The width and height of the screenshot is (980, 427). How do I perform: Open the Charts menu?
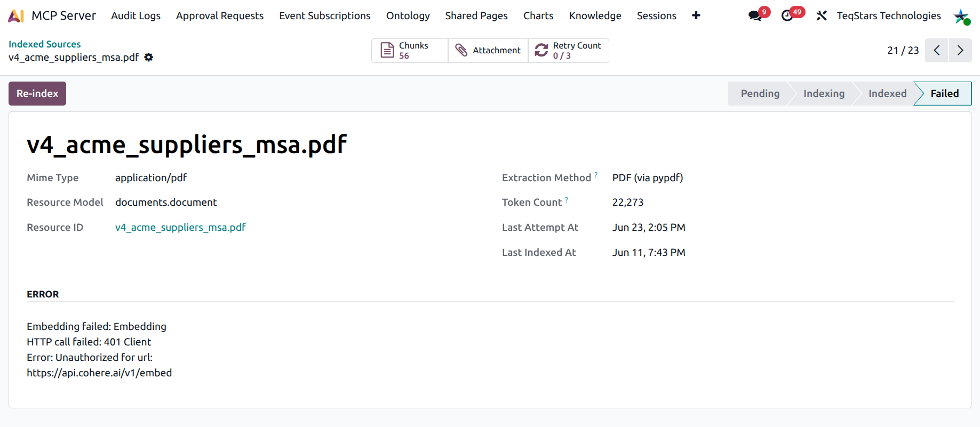coord(538,16)
